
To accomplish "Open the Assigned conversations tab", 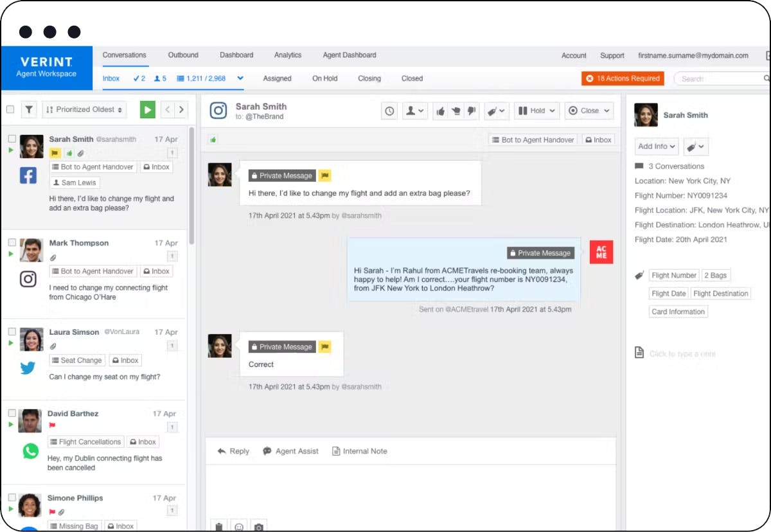I will (278, 78).
